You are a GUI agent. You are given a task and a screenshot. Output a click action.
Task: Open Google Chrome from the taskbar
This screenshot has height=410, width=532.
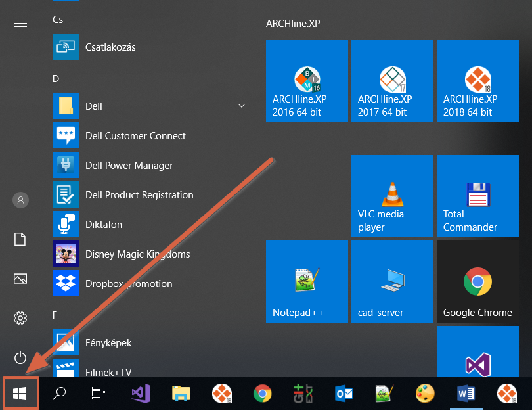262,394
